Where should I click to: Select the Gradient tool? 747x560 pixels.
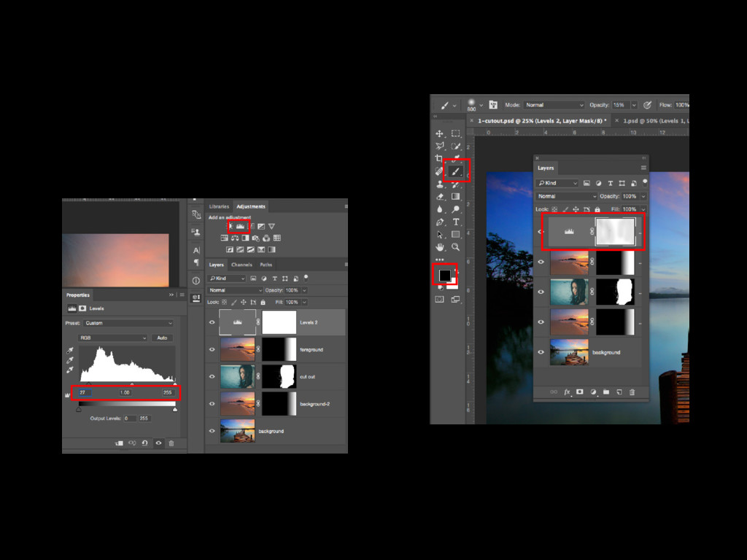(456, 197)
